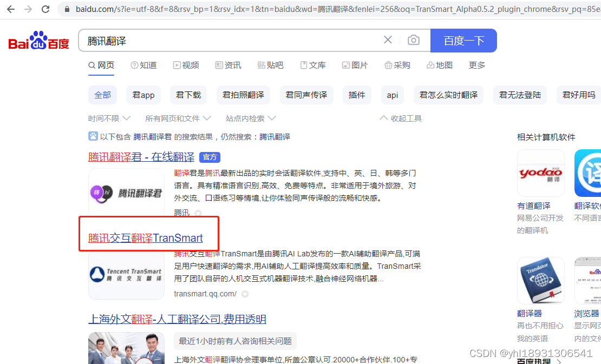Open image search camera icon
The image size is (601, 364).
point(414,40)
